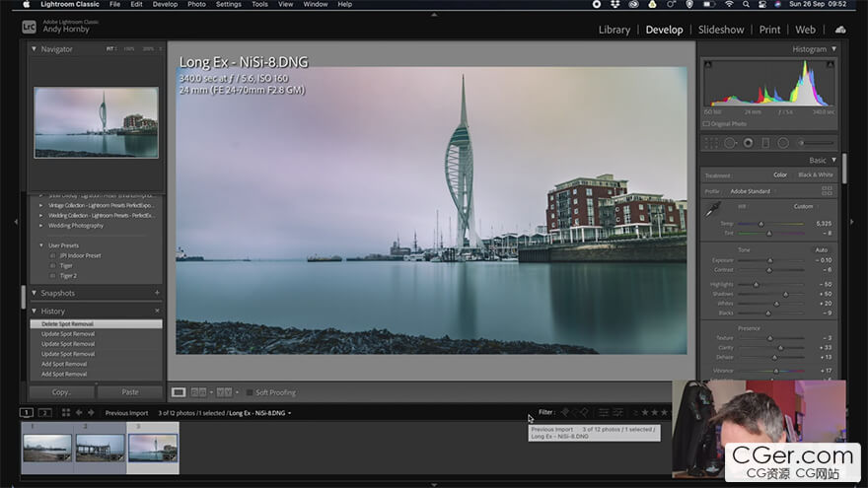Collapse the Navigator panel
This screenshot has width=868, height=488.
point(34,49)
